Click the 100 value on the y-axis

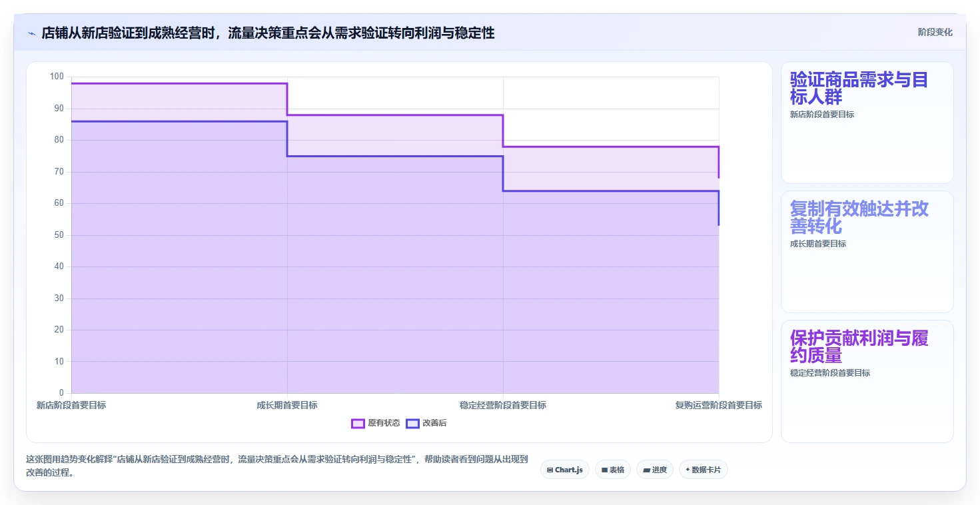(57, 77)
